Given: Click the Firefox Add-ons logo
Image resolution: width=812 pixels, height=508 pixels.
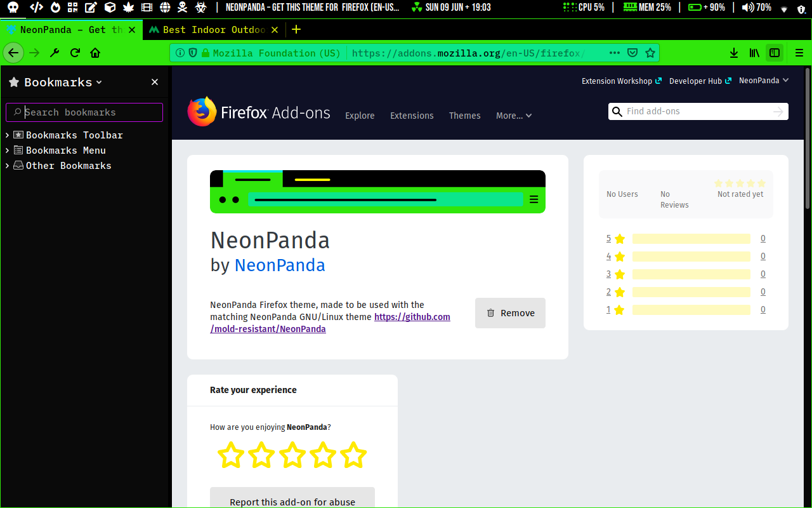Looking at the screenshot, I should coord(259,112).
